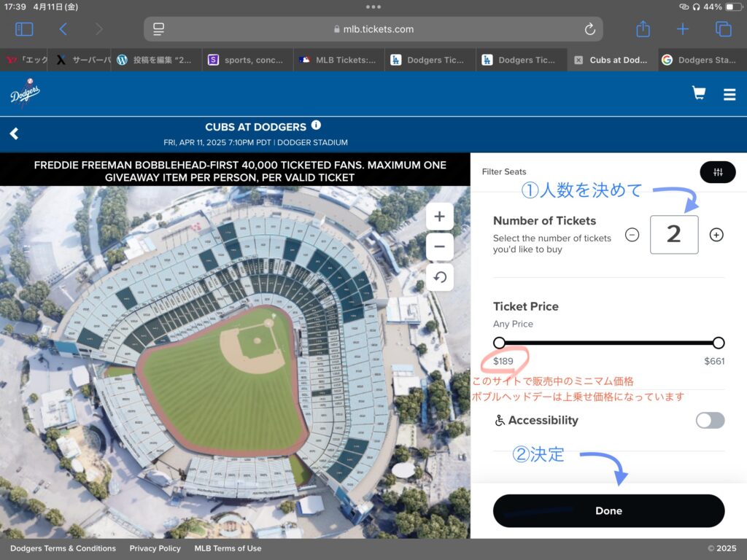Open Dodgers Terms & Conditions link
The image size is (747, 560).
(x=63, y=548)
